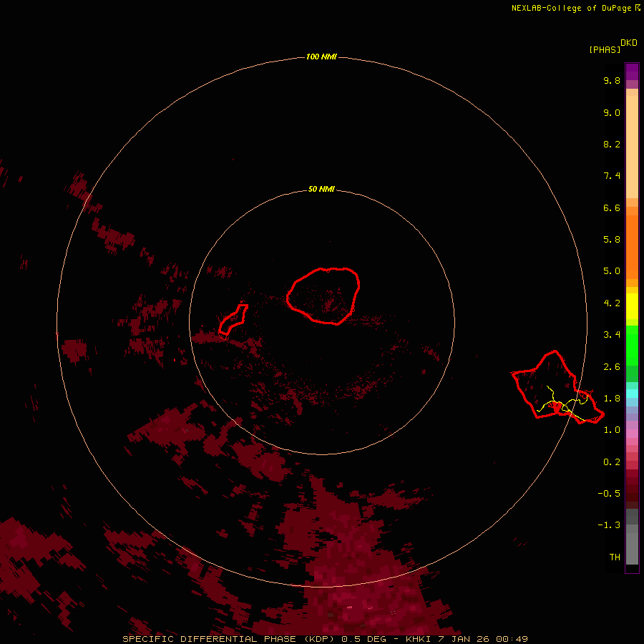
Task: Click the [PHAS] units label
Action: (x=605, y=49)
